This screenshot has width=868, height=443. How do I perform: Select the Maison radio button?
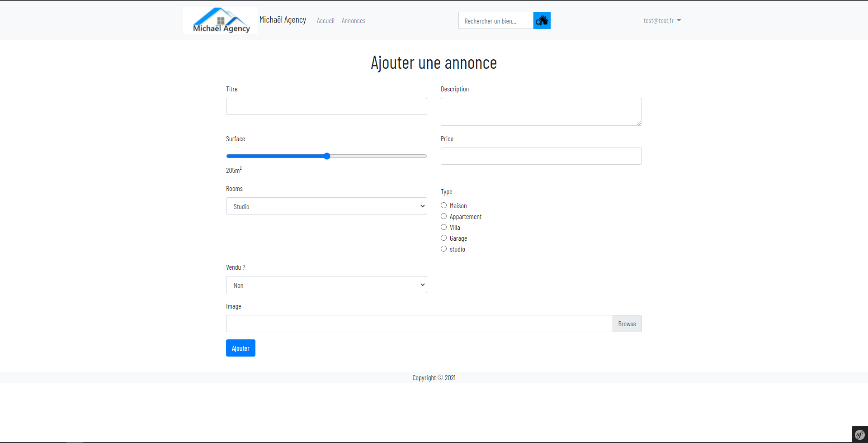tap(443, 205)
